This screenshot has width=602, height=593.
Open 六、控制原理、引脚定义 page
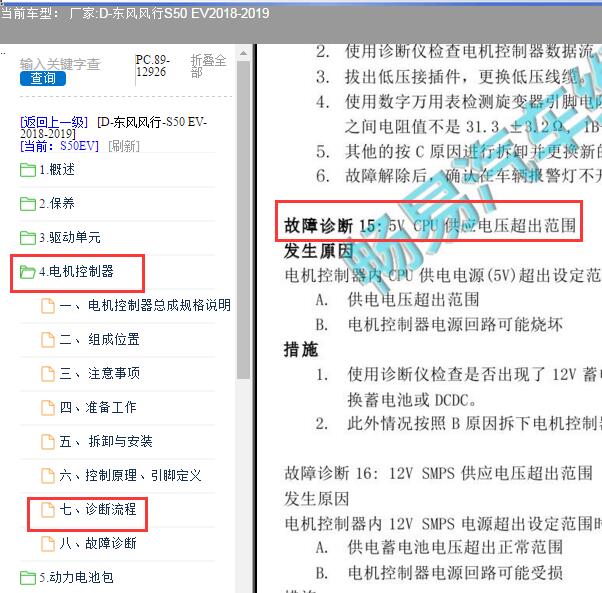[x=131, y=476]
